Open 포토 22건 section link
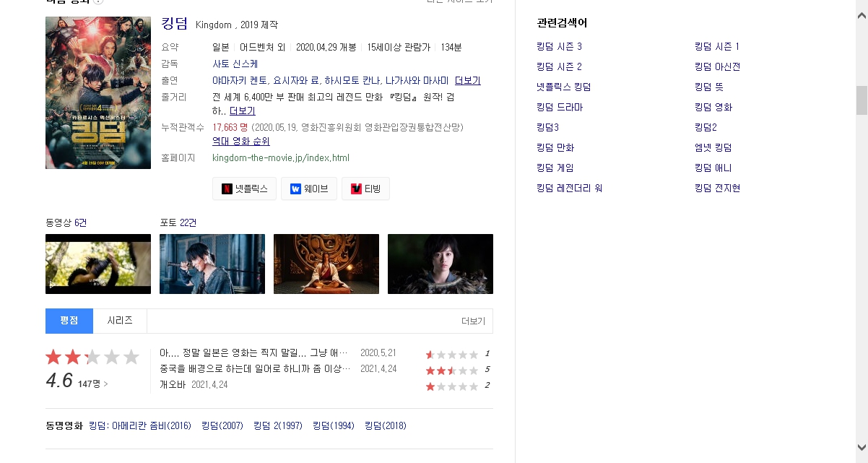Screen dimensions: 868x463 coord(178,222)
